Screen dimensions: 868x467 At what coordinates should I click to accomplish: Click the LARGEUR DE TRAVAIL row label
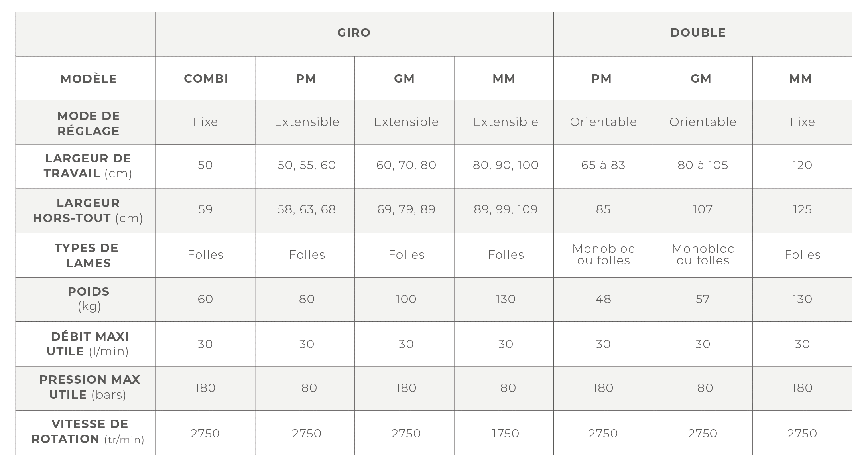tap(88, 166)
